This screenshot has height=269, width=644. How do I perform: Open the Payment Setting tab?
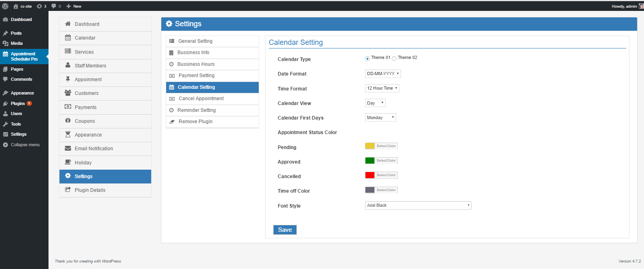pos(196,76)
